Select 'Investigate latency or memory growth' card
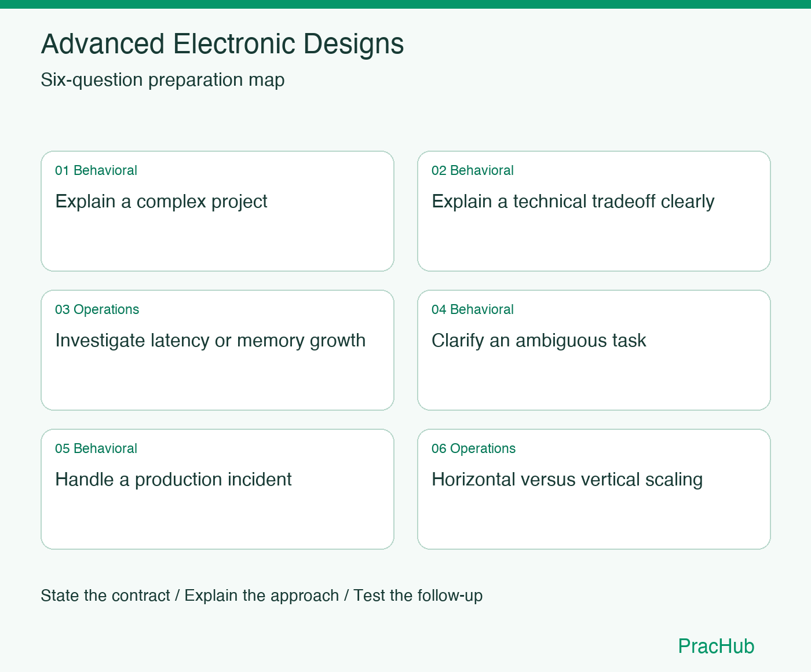Screen dimensions: 811x672 point(217,350)
